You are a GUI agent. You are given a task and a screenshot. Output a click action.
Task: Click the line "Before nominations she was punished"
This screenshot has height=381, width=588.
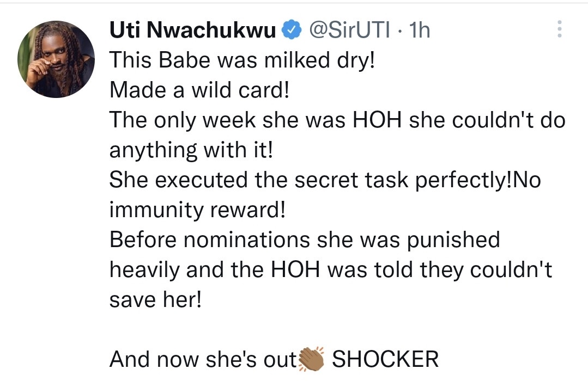(x=305, y=240)
